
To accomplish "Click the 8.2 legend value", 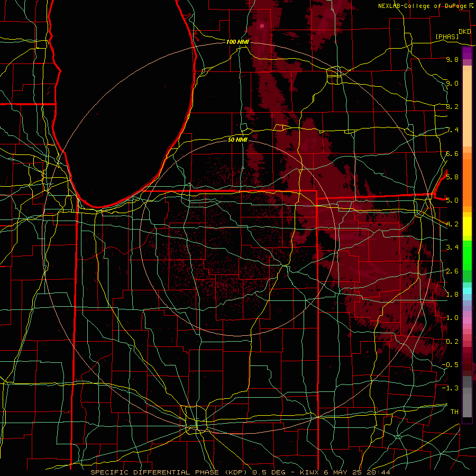I will [452, 106].
